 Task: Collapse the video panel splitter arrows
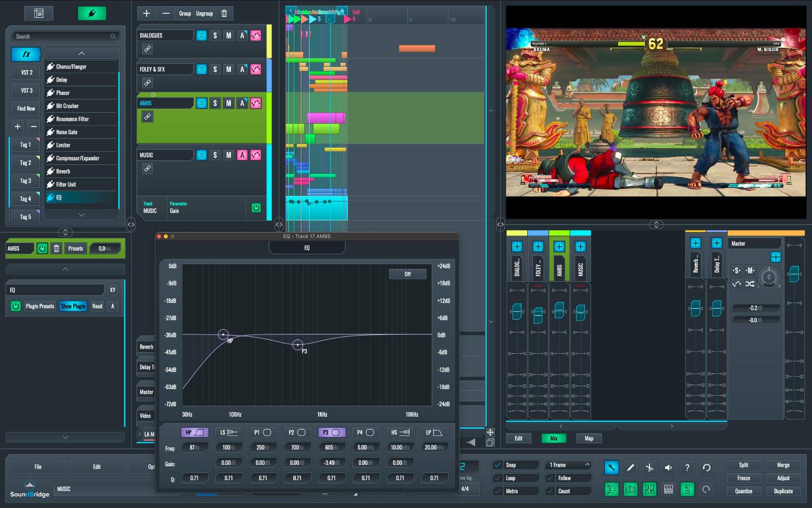coord(656,224)
